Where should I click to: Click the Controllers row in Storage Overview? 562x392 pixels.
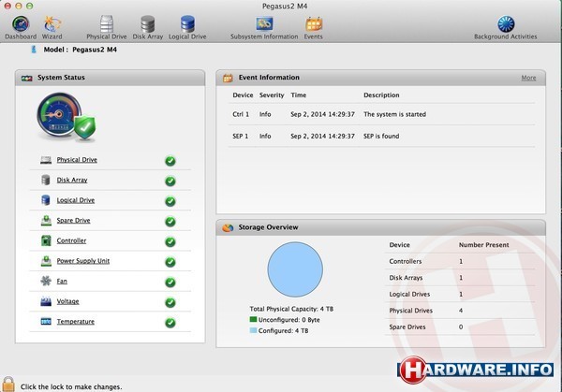pos(460,261)
